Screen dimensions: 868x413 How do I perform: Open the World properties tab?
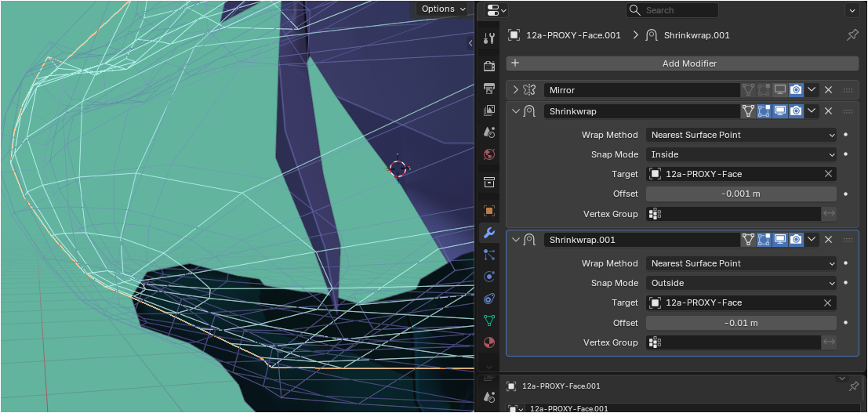pyautogui.click(x=489, y=154)
